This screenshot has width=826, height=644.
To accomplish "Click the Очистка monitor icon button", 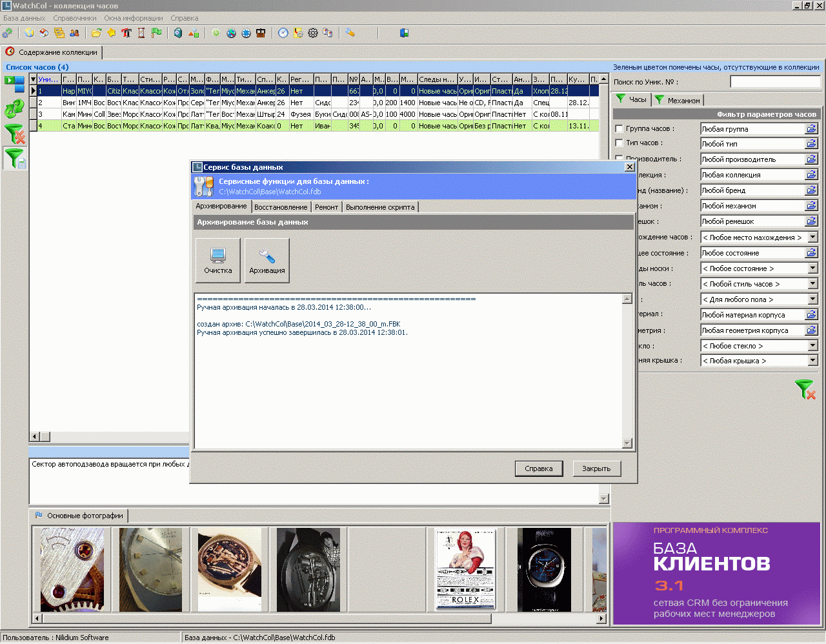I will 218,260.
